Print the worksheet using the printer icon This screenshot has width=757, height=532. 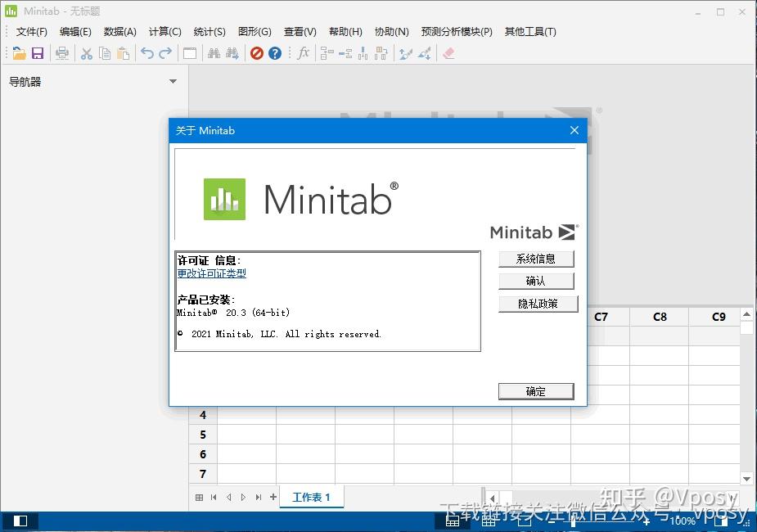[62, 53]
